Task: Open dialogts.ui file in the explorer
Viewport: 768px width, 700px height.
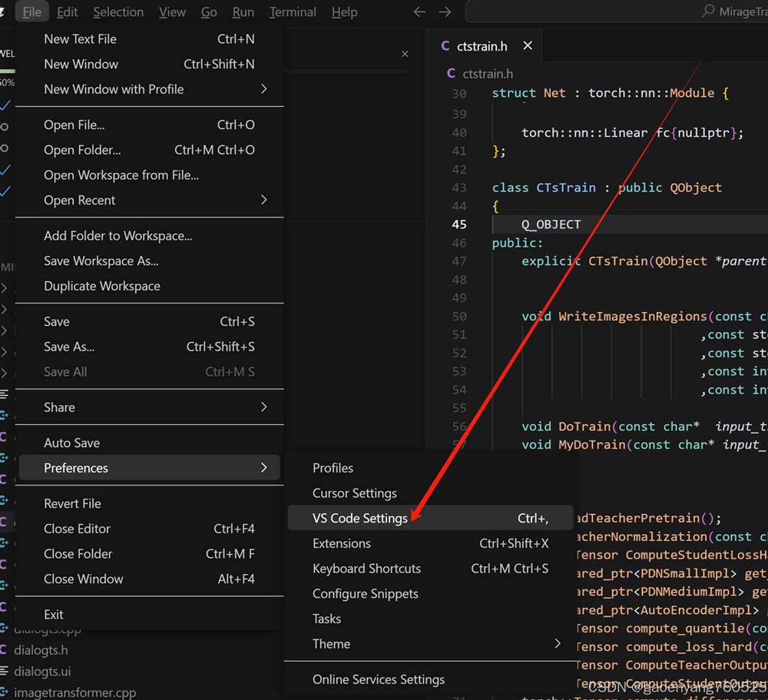Action: (42, 672)
